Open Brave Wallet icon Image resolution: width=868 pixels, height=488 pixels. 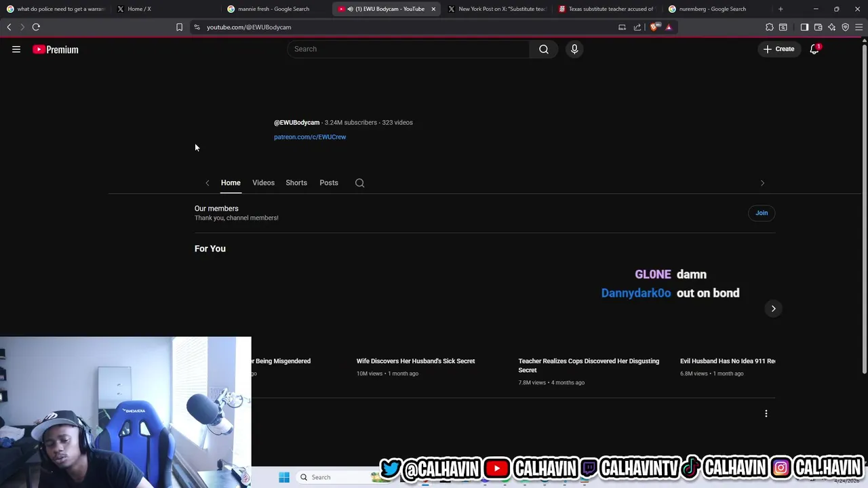[x=818, y=27]
